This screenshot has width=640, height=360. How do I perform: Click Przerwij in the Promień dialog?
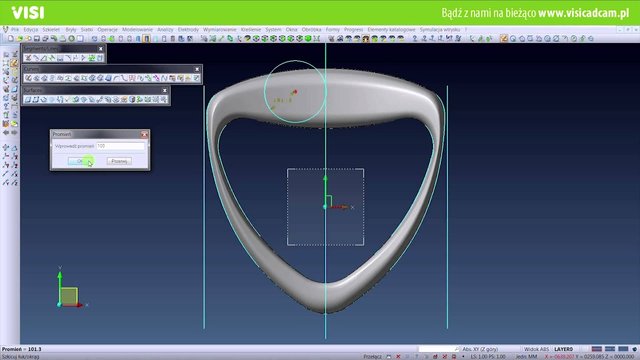(x=119, y=161)
